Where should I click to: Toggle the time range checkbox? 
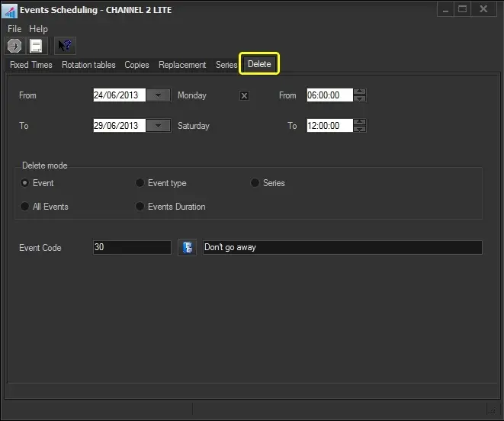244,96
